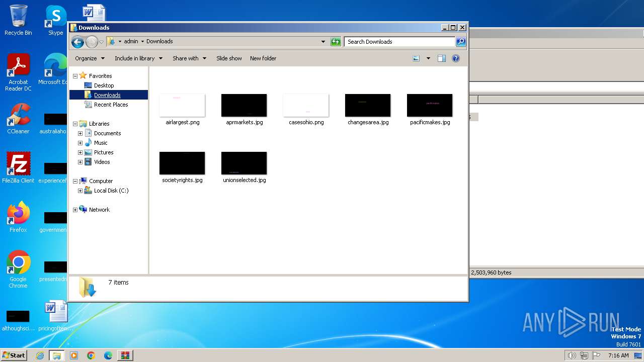The height and width of the screenshot is (362, 644).
Task: Expand the Network tree node
Action: [75, 210]
